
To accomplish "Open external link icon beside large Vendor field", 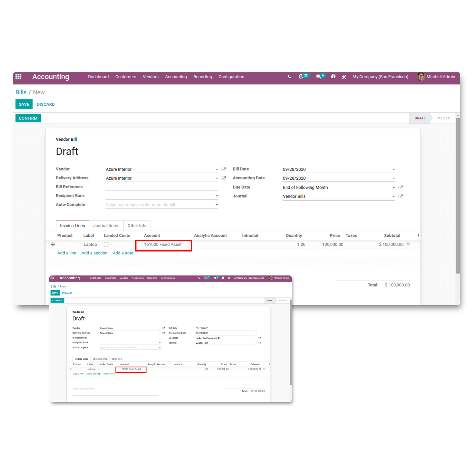I will tap(224, 169).
